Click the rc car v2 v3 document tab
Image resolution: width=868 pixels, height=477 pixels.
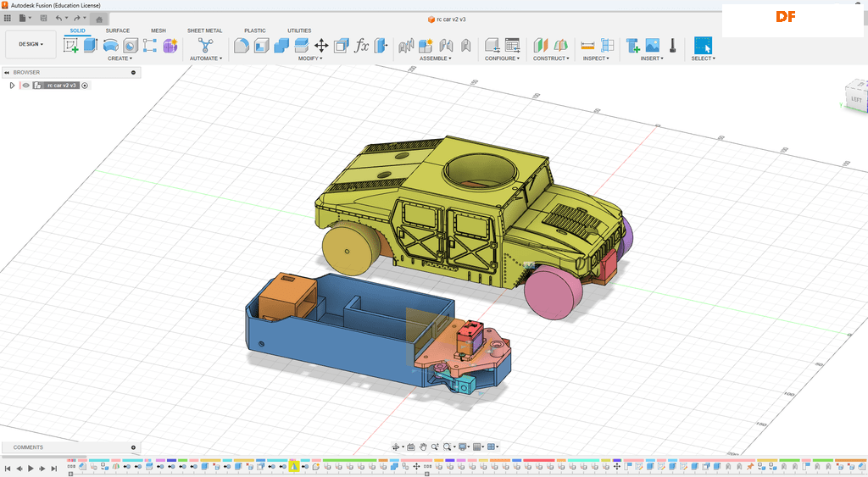447,19
